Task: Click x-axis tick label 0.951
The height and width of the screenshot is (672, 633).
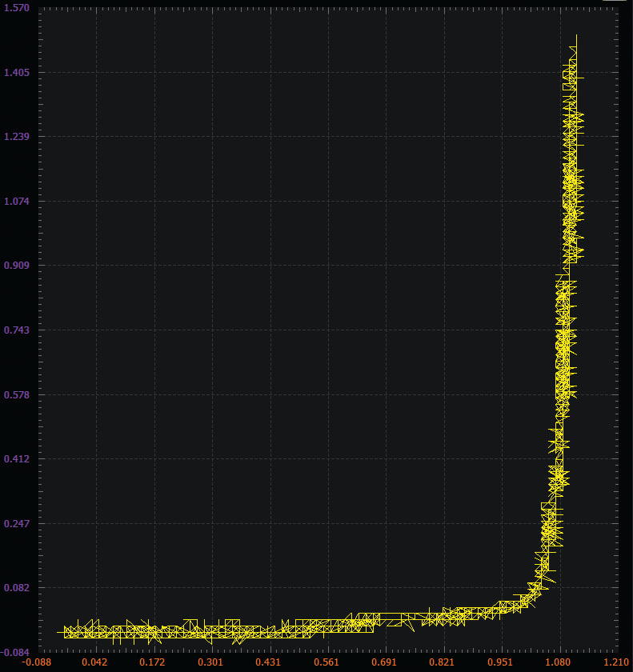Action: (x=500, y=662)
